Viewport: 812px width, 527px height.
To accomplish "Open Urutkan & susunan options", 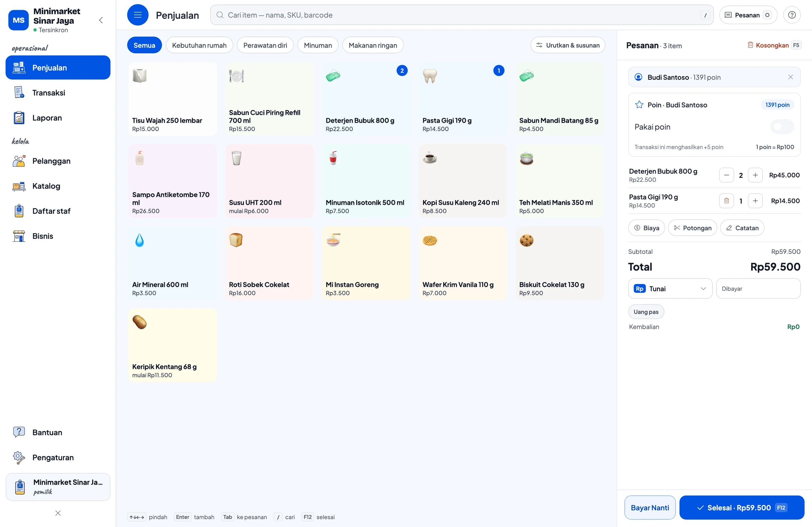I will tap(568, 45).
